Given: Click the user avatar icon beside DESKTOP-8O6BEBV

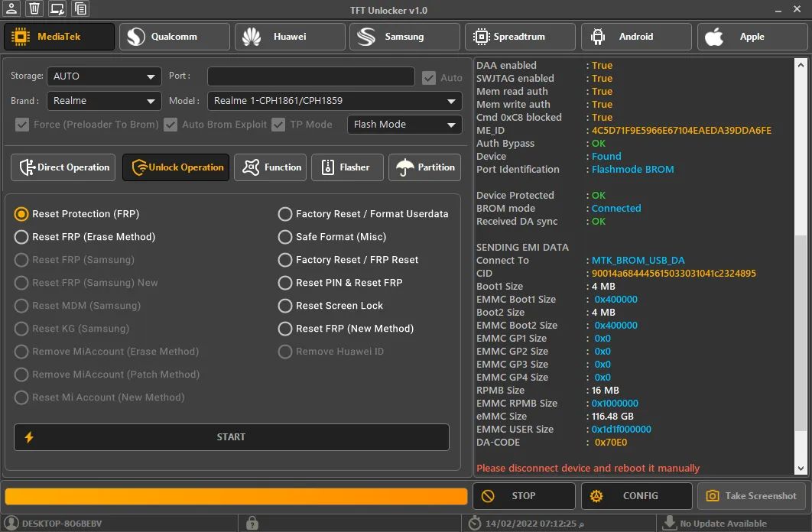Looking at the screenshot, I should click(11, 523).
